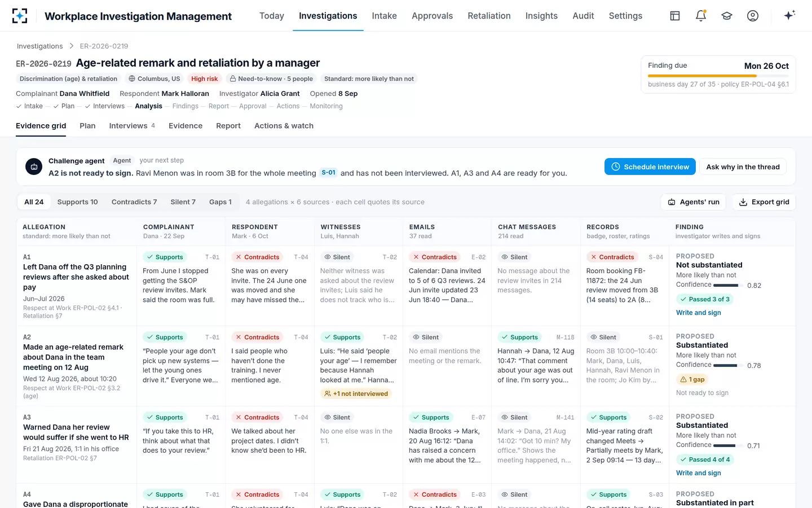812x508 pixels.
Task: Open notifications bell
Action: coord(701,16)
